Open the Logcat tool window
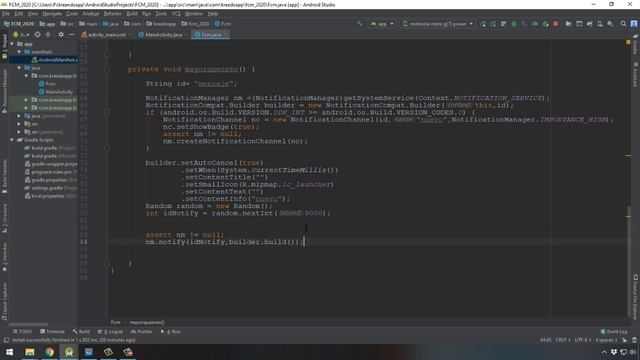 pyautogui.click(x=111, y=332)
